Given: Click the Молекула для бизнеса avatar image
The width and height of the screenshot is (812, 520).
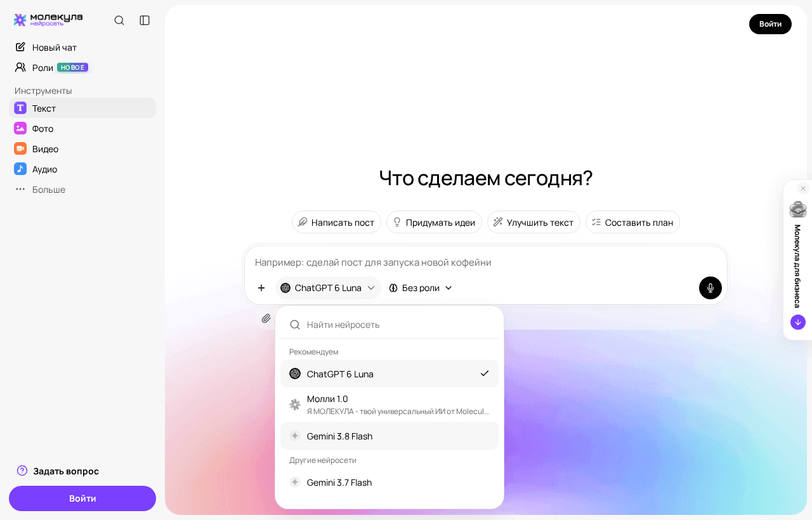Looking at the screenshot, I should 798,209.
